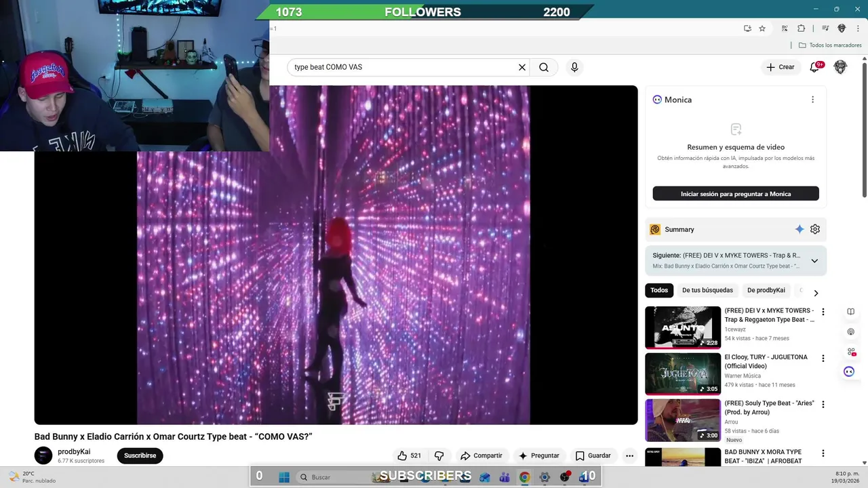Show more filter chips arrow
This screenshot has width=868, height=488.
816,293
